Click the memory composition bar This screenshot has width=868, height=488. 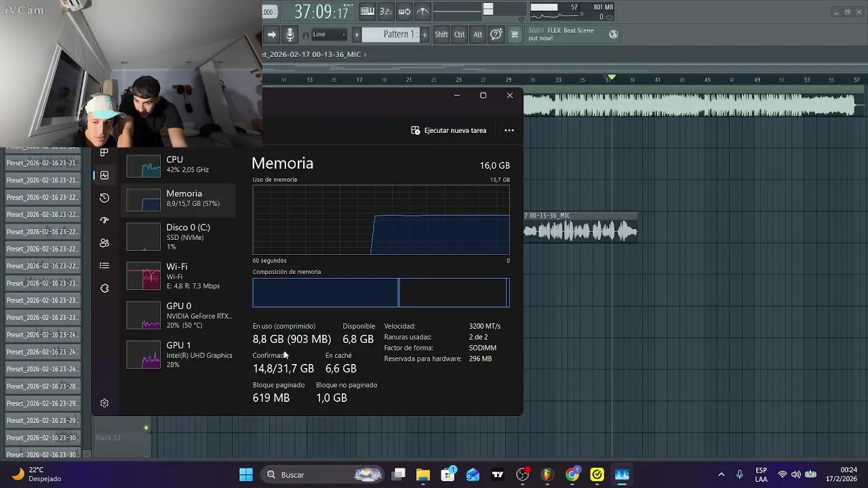click(381, 293)
